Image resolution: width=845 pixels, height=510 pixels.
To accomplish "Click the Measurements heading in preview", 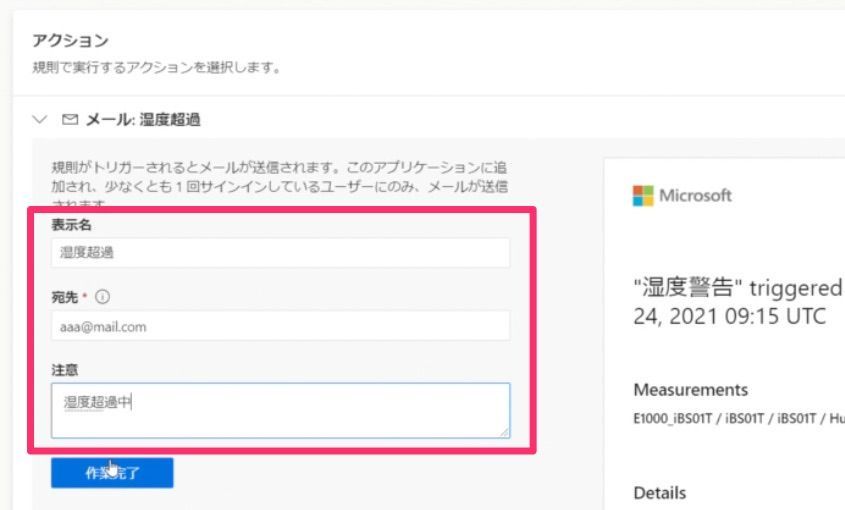I will pos(690,390).
